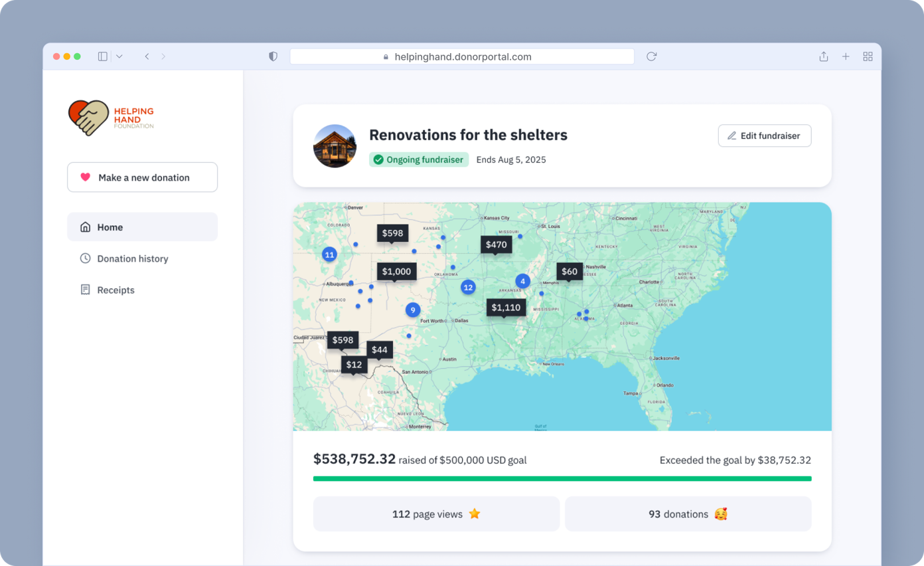
Task: Open the Donation history page
Action: pos(133,258)
